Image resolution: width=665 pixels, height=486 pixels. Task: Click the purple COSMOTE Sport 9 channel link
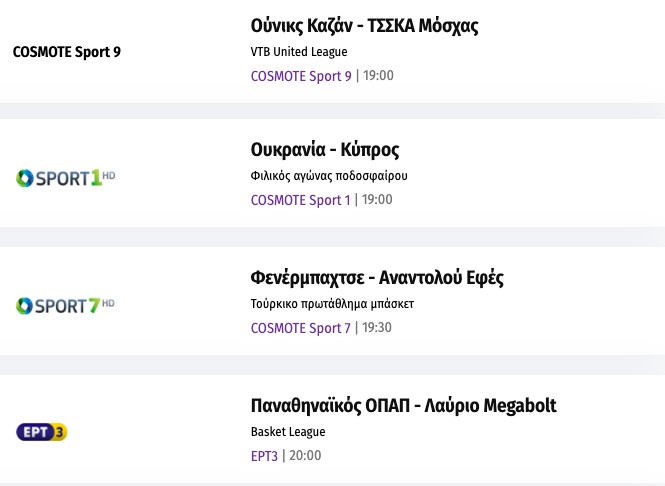tap(301, 76)
